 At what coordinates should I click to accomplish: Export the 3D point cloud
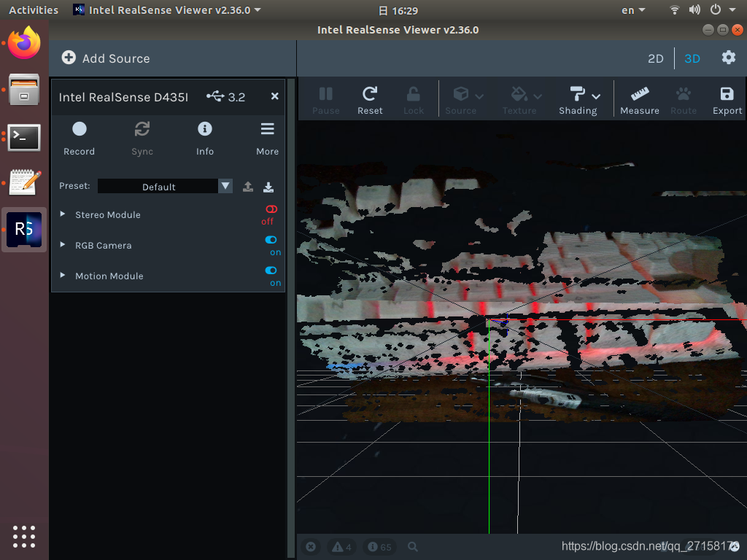pyautogui.click(x=727, y=100)
